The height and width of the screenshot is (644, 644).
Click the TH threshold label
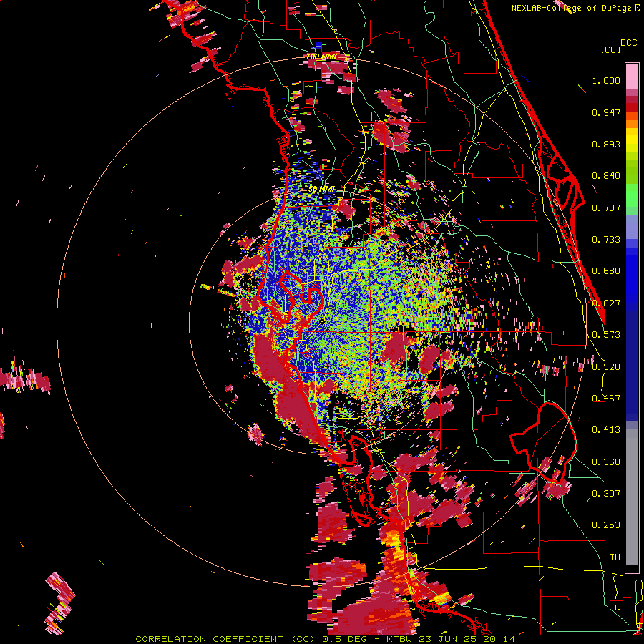(x=615, y=557)
